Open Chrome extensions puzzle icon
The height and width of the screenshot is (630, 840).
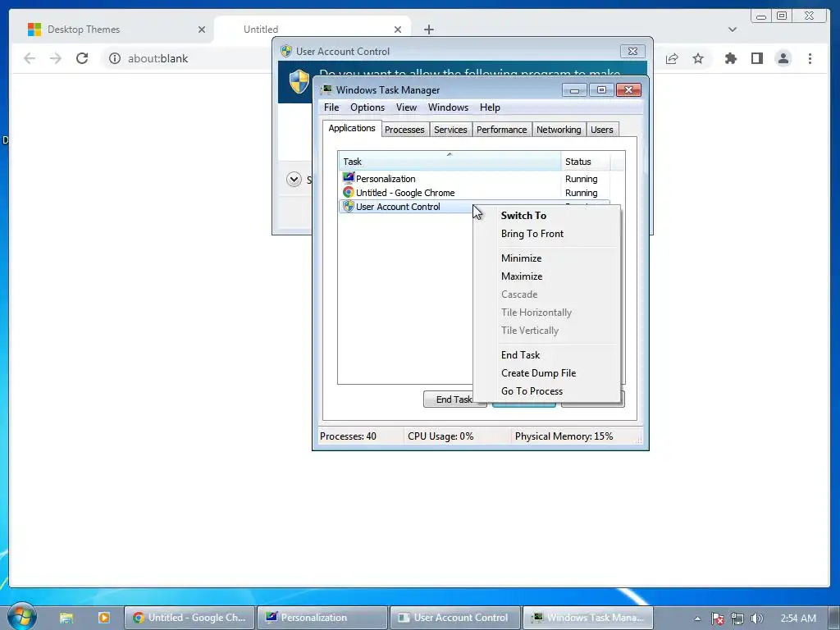pos(731,58)
